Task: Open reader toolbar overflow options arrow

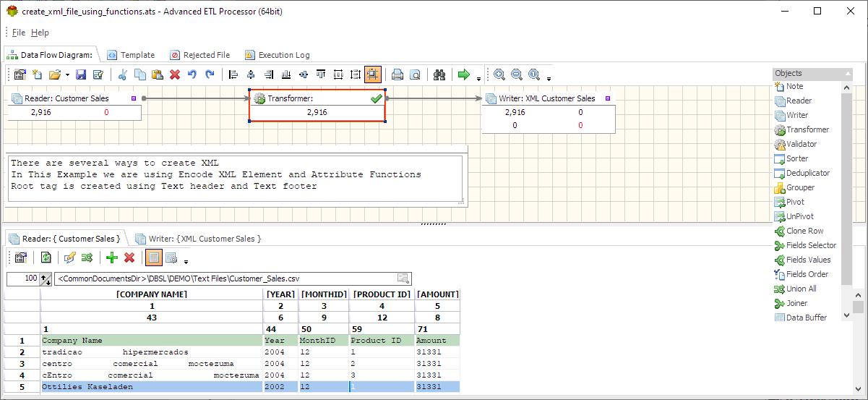Action: click(x=186, y=260)
